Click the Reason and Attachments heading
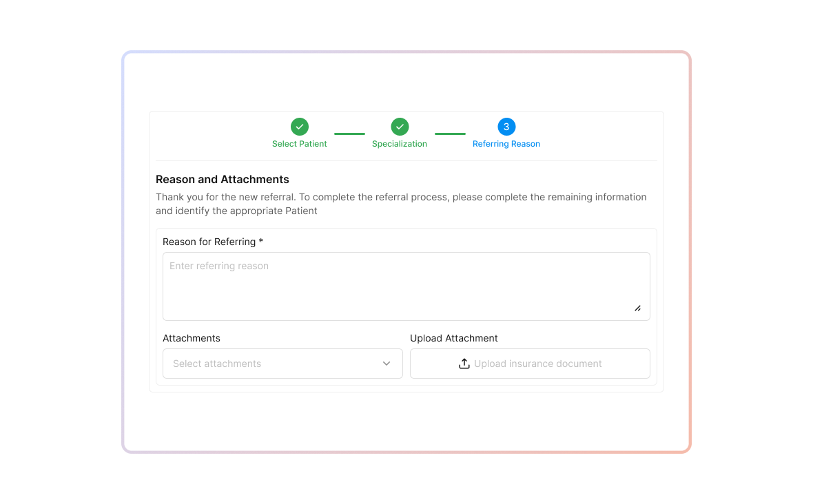This screenshot has width=813, height=504. pyautogui.click(x=223, y=179)
